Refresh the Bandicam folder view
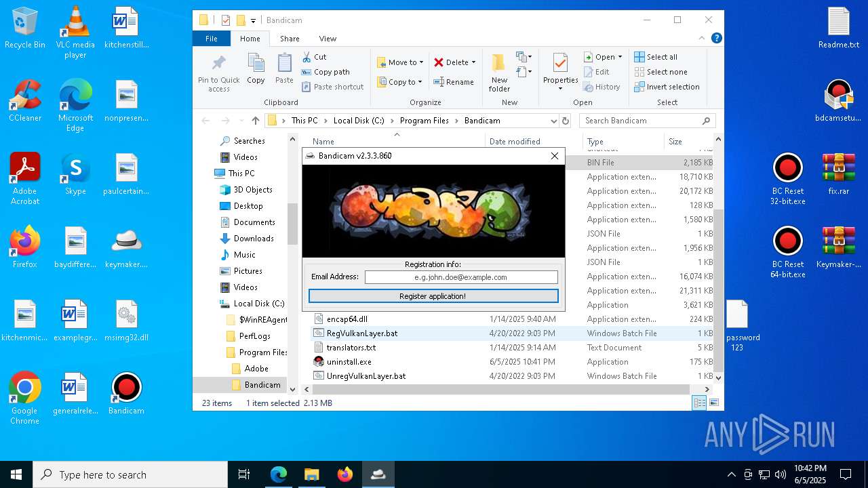 click(x=566, y=121)
